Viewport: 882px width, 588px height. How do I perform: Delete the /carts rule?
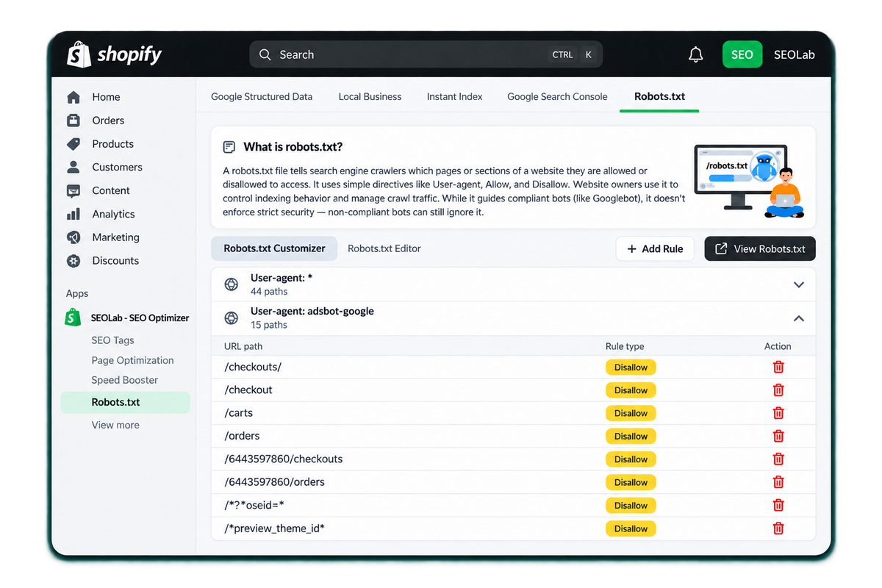778,413
